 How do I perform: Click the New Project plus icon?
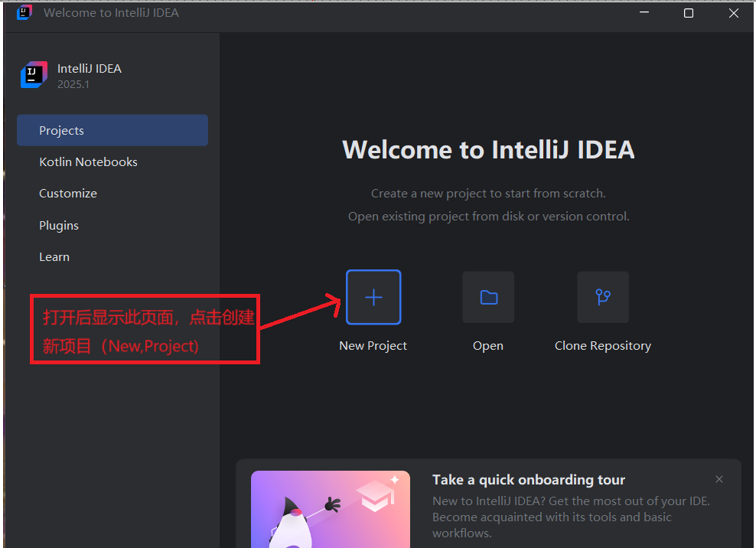pos(373,297)
